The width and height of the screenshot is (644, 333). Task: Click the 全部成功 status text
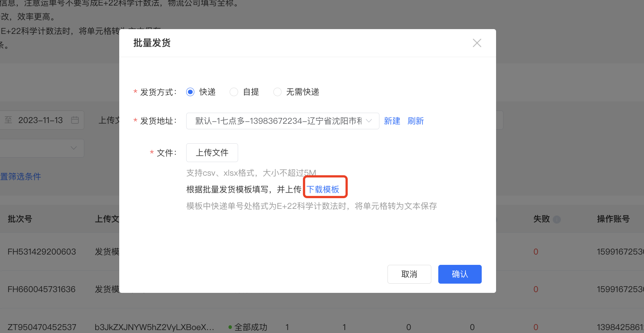pyautogui.click(x=251, y=327)
